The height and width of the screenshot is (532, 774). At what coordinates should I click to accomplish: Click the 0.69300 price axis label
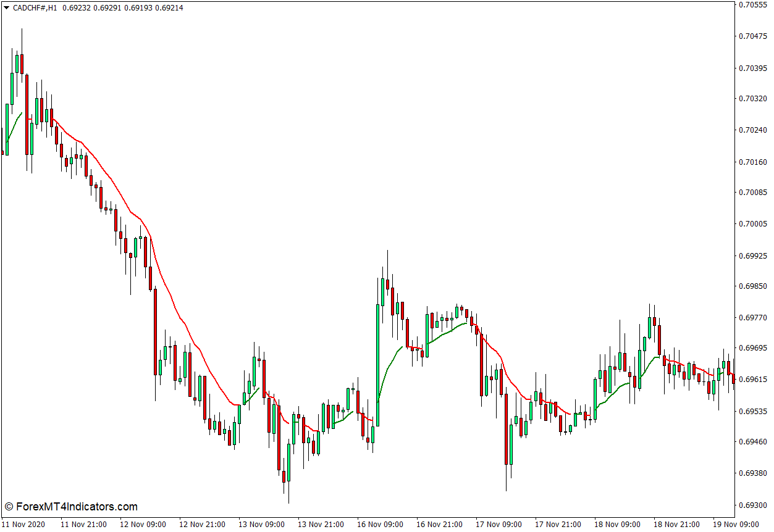(x=752, y=505)
